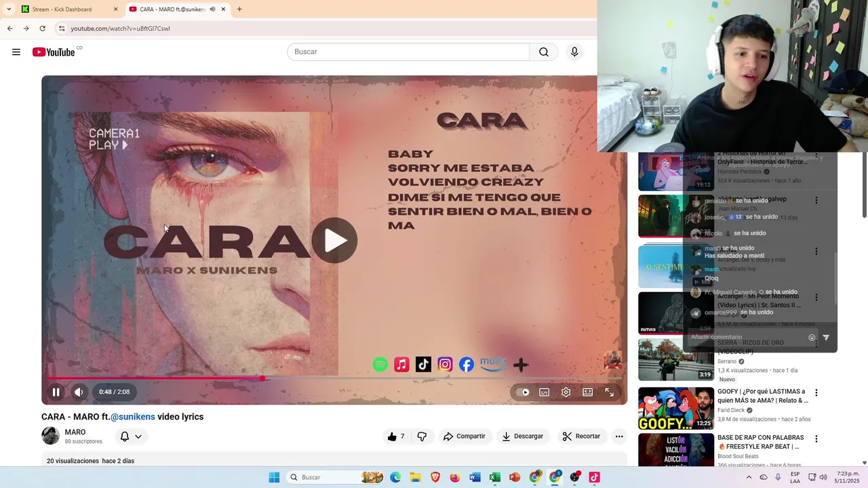Click the Añadir comentario chat field
Viewport: 868px width, 488px height.
(x=746, y=337)
